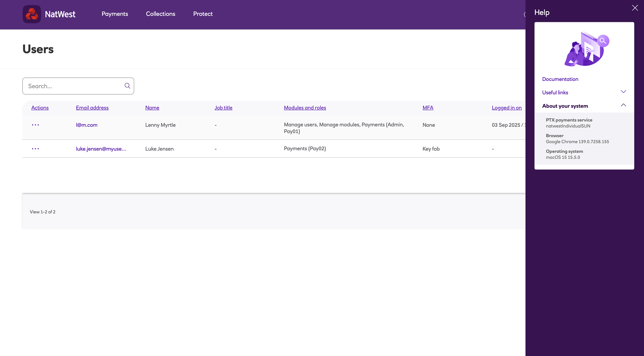Open the Payments menu
644x356 pixels.
click(115, 14)
